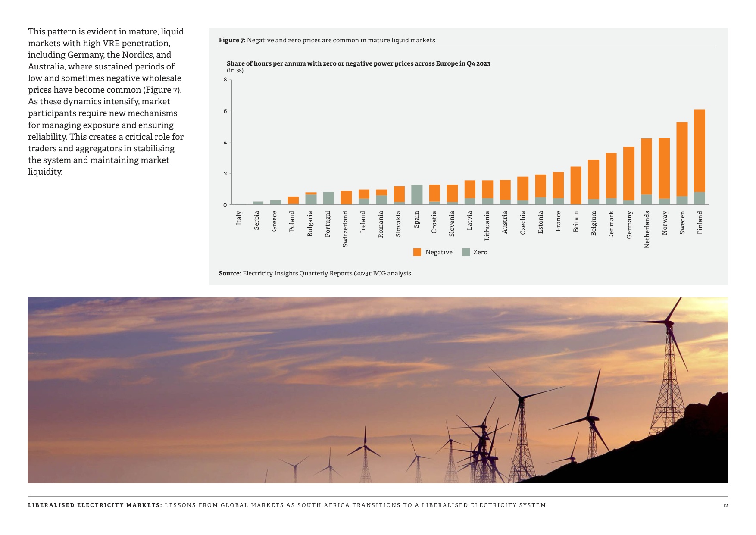756x535 pixels.
Task: Click the y-axis value '8'
Action: [x=225, y=80]
